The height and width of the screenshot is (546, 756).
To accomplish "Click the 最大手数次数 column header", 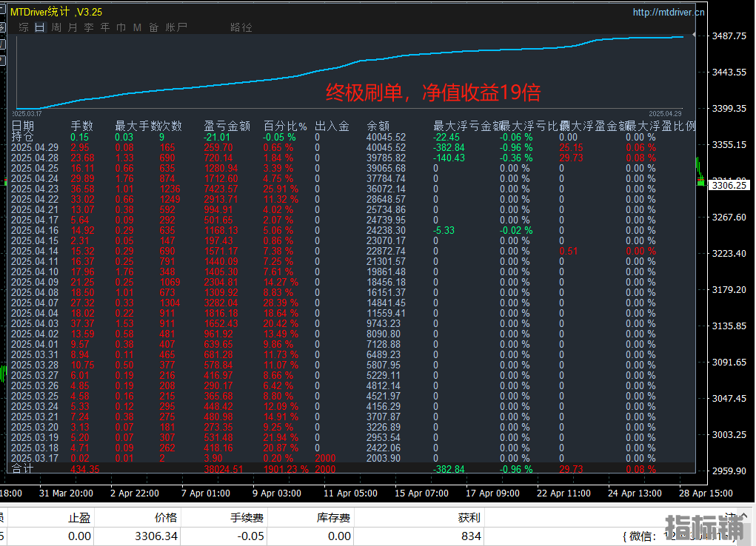I will pos(149,127).
